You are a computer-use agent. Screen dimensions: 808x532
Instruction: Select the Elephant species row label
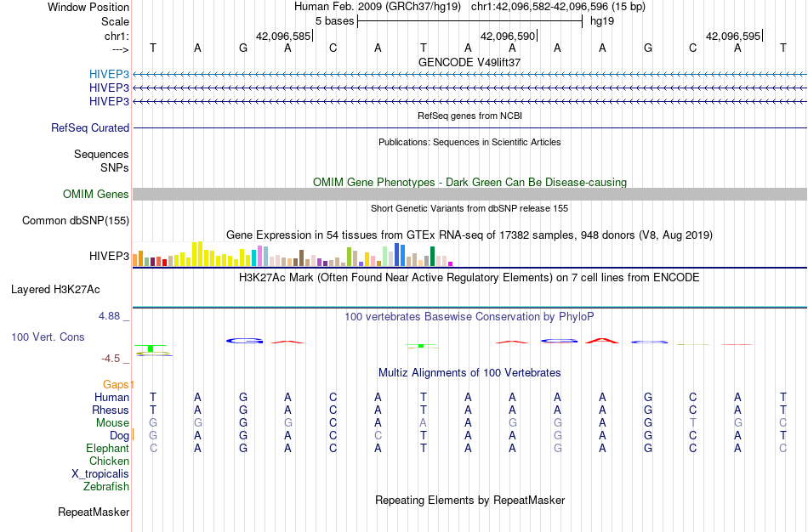[107, 449]
